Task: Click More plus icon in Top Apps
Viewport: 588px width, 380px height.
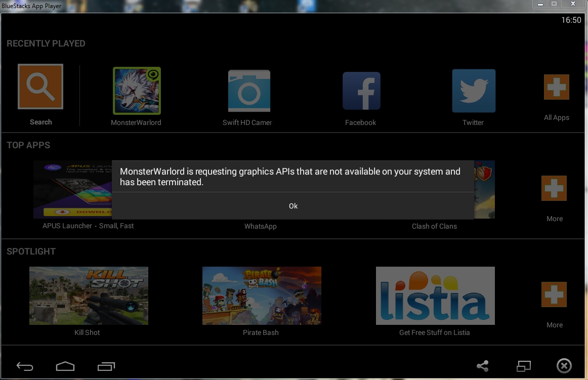Action: [554, 188]
